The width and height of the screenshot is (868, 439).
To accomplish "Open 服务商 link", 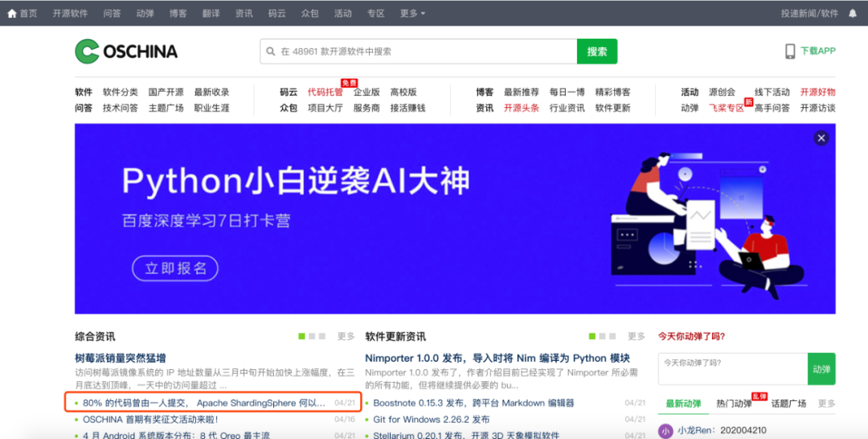I will tap(366, 108).
